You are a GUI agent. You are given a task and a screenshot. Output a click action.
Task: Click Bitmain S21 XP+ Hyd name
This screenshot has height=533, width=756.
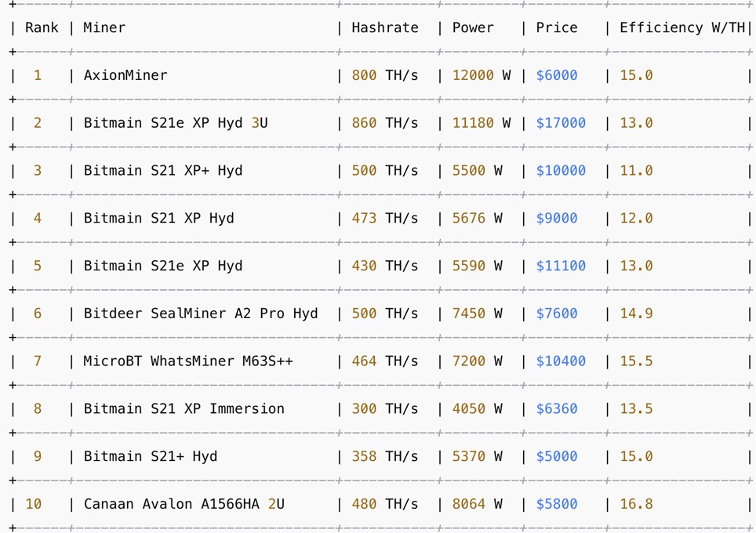pos(163,171)
